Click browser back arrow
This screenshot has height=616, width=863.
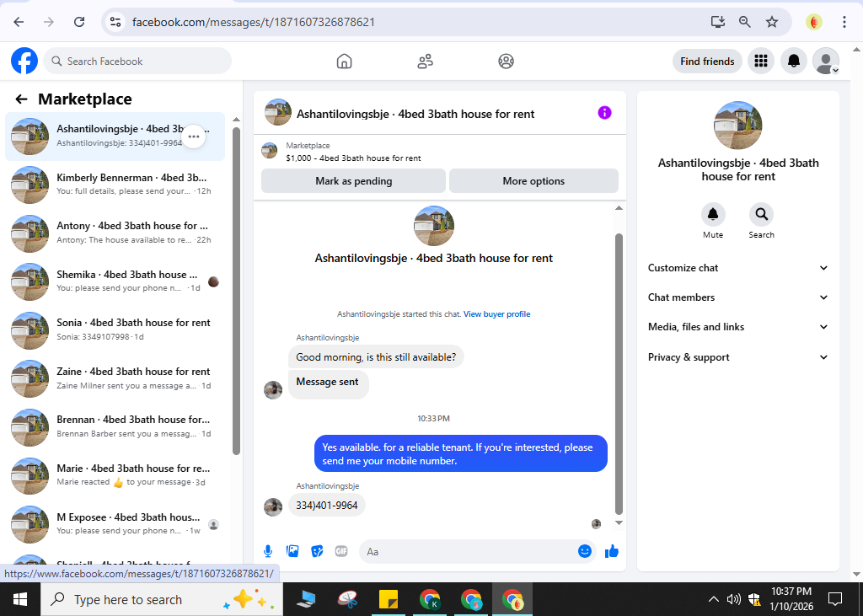(19, 21)
